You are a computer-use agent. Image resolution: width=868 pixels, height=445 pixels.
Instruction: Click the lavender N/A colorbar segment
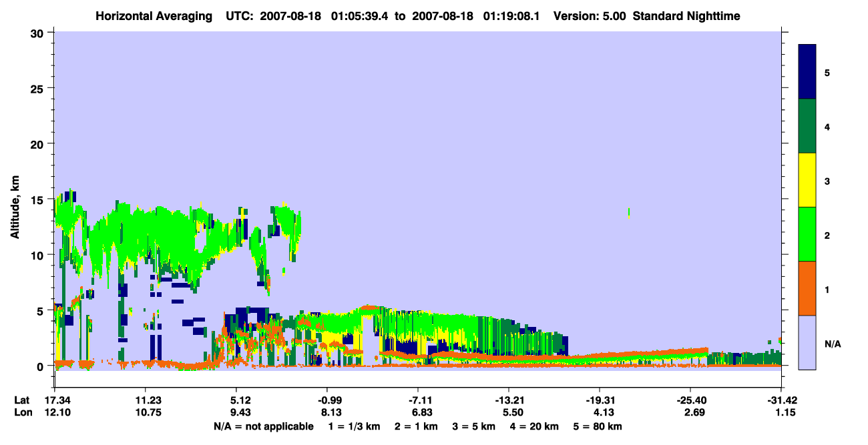click(x=807, y=342)
